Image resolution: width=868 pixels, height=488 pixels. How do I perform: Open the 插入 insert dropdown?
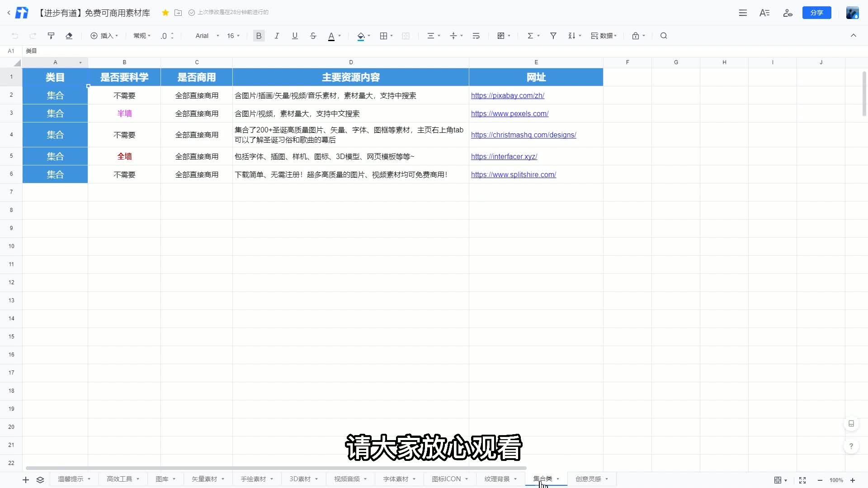click(x=104, y=36)
